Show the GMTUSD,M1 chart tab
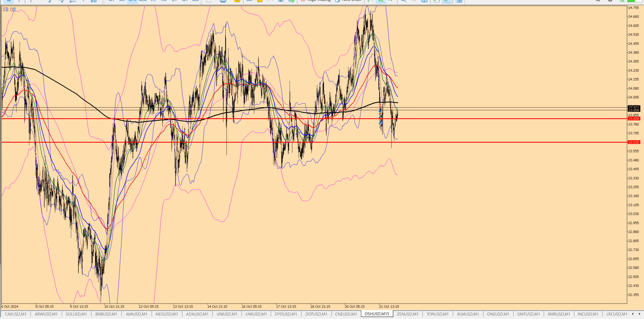The width and height of the screenshot is (644, 319). pos(528,314)
